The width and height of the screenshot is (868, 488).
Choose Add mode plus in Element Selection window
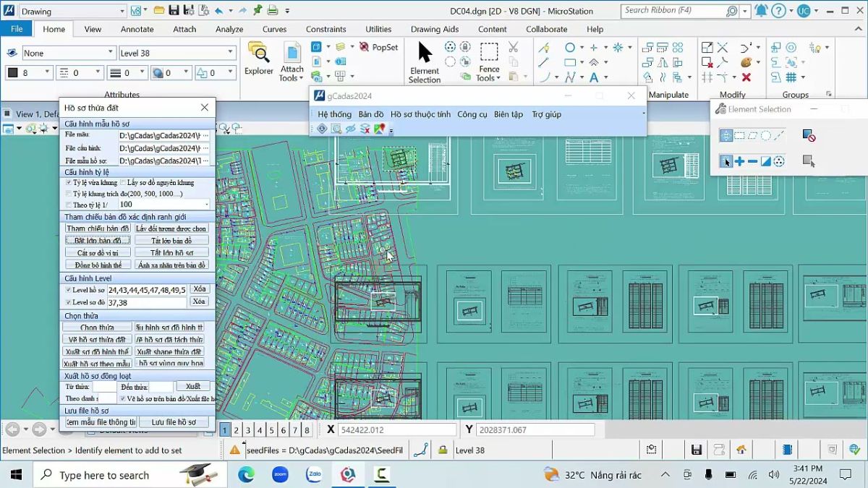tap(739, 161)
